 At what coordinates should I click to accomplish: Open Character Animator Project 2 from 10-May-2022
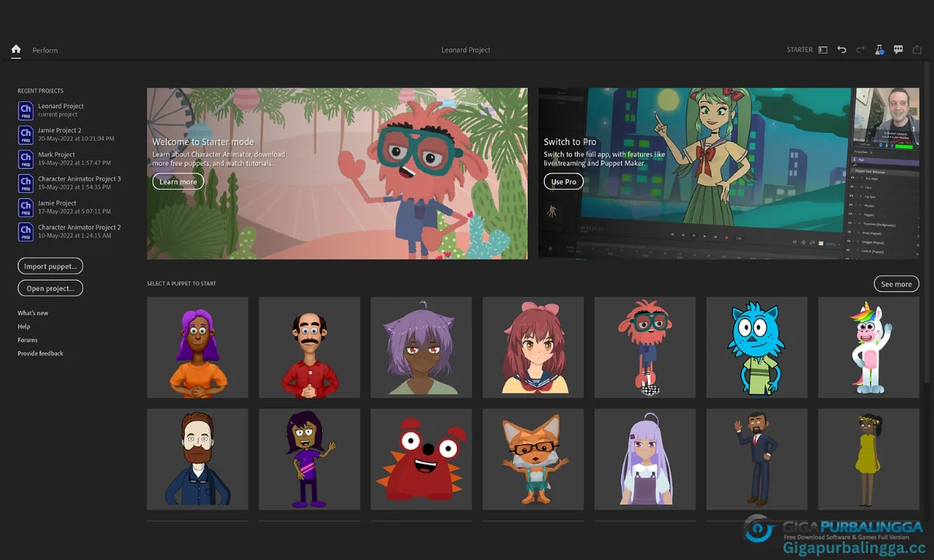point(69,231)
